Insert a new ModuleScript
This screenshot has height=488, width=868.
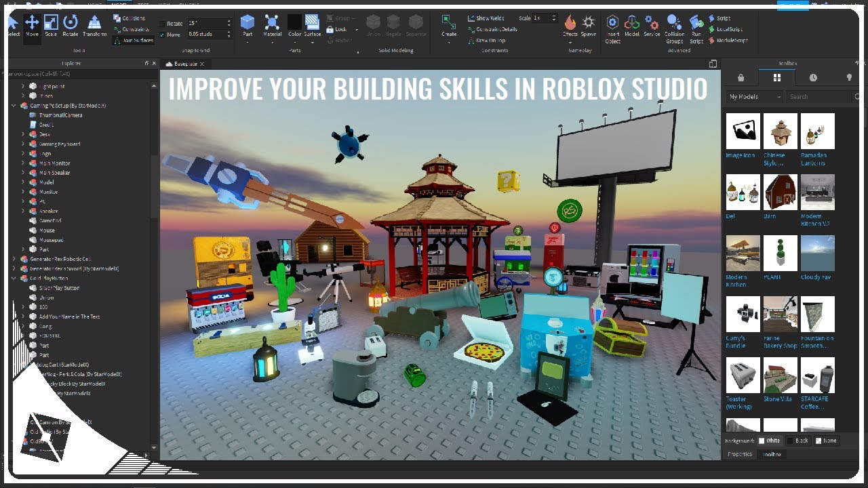(x=728, y=40)
